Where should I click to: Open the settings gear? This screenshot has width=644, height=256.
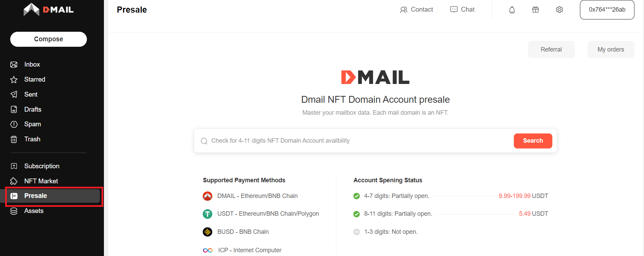click(x=559, y=10)
